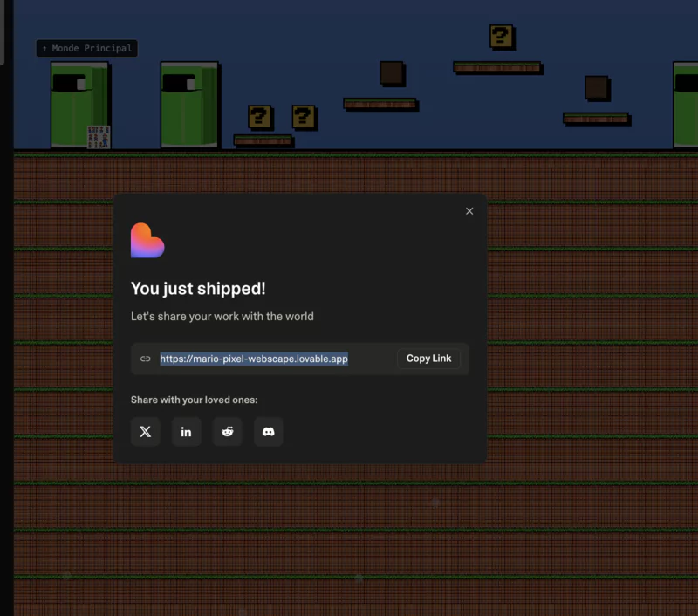Click the "You just shipped!" heading
The height and width of the screenshot is (616, 698).
point(198,289)
